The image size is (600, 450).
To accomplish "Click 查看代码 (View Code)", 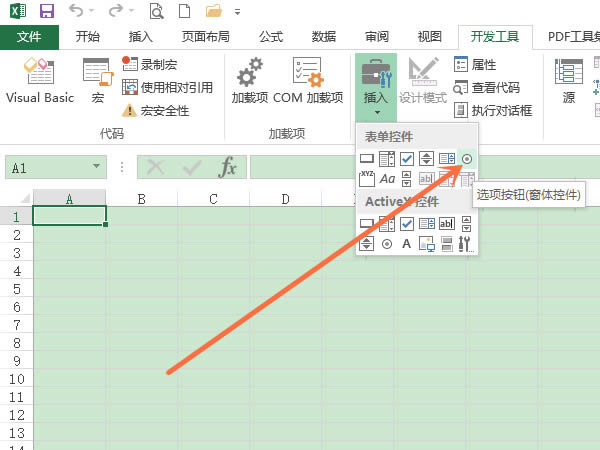I will point(487,88).
